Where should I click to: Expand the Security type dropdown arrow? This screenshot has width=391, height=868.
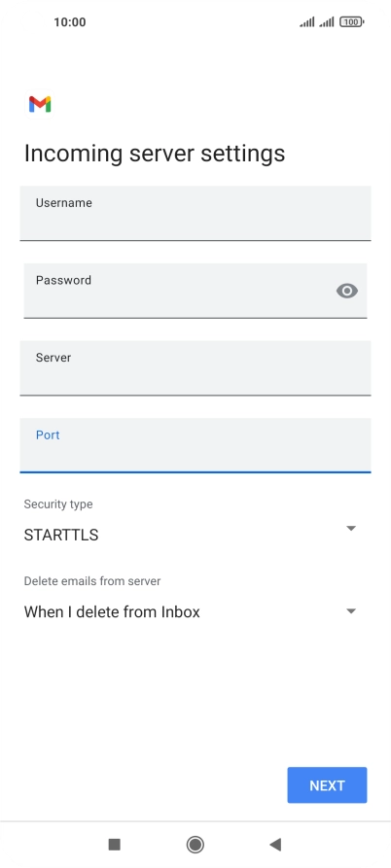point(350,529)
